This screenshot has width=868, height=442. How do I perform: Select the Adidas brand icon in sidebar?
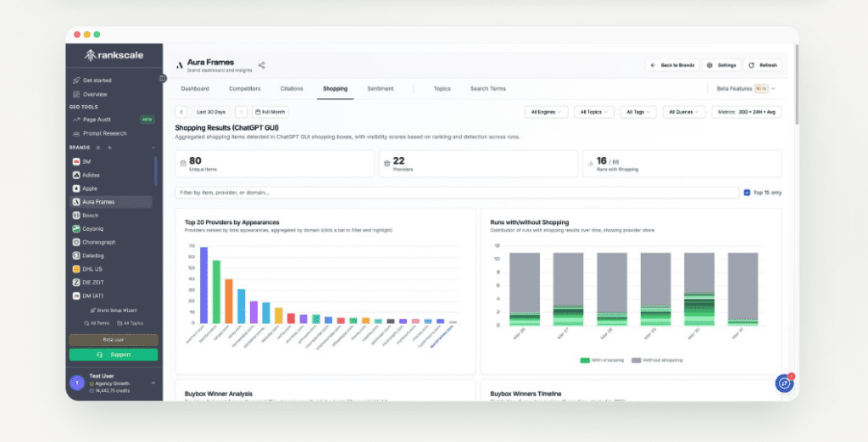pos(76,175)
